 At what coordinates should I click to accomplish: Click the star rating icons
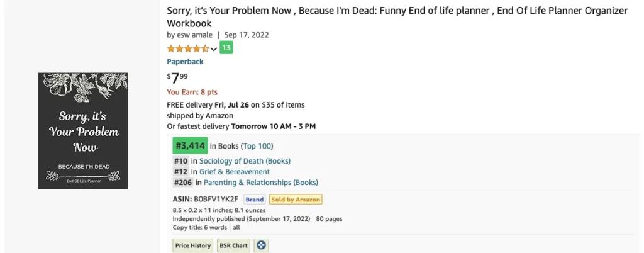[x=188, y=49]
